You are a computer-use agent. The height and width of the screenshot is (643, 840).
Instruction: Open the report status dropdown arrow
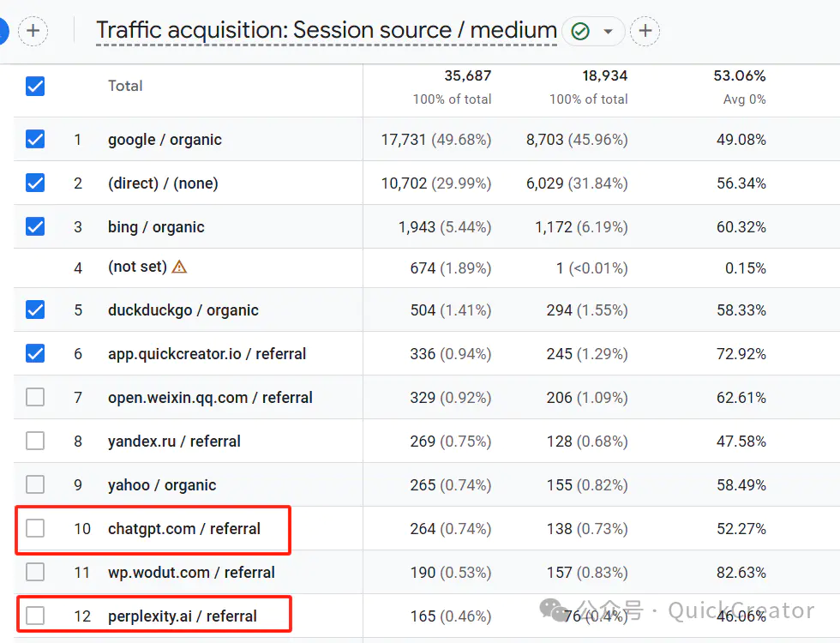click(x=608, y=32)
